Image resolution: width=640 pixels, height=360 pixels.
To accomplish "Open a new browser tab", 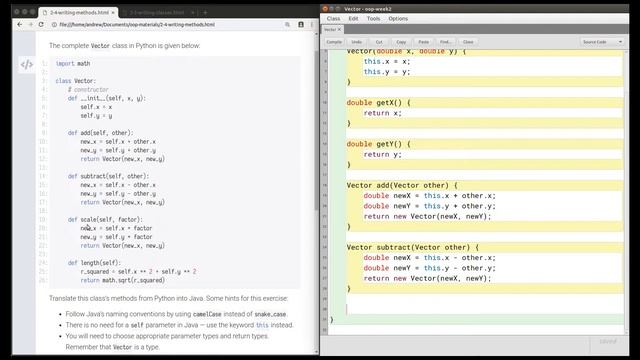I will point(205,13).
